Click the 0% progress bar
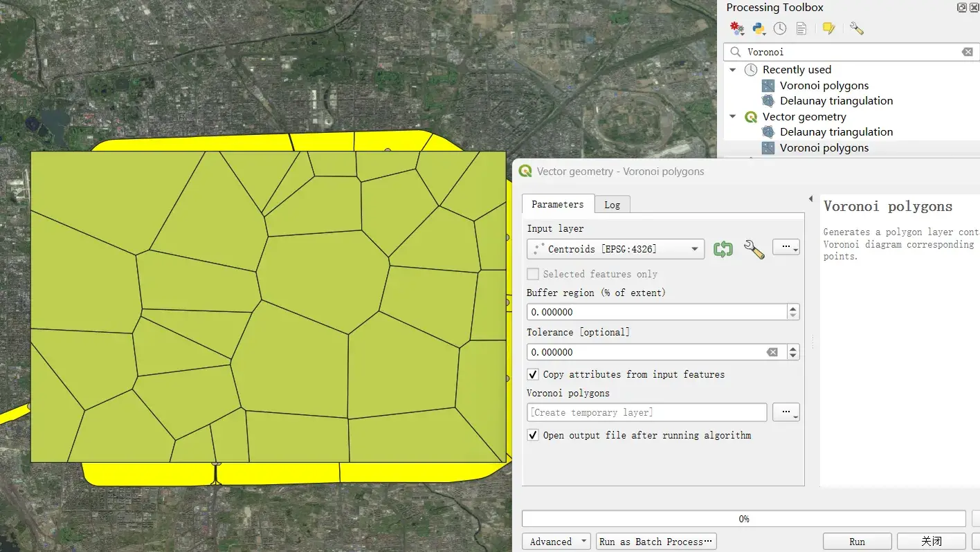Viewport: 980px width, 552px height. tap(744, 519)
